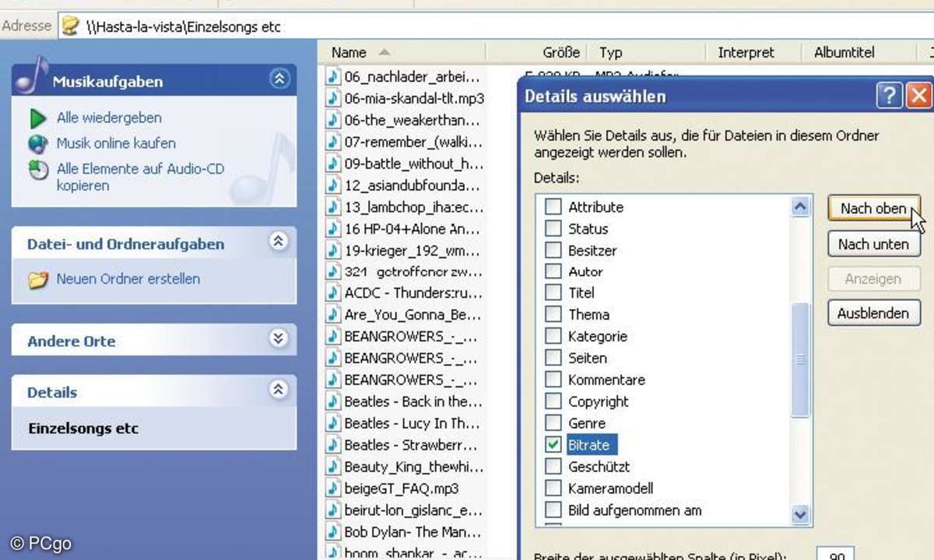Viewport: 934px width, 560px height.
Task: Collapse the Musikaufgaben panel
Action: (279, 79)
